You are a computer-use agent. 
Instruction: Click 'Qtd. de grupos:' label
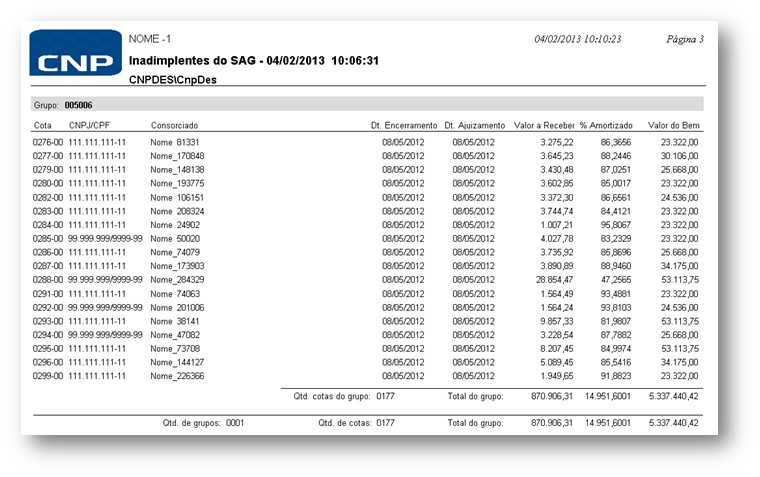192,423
